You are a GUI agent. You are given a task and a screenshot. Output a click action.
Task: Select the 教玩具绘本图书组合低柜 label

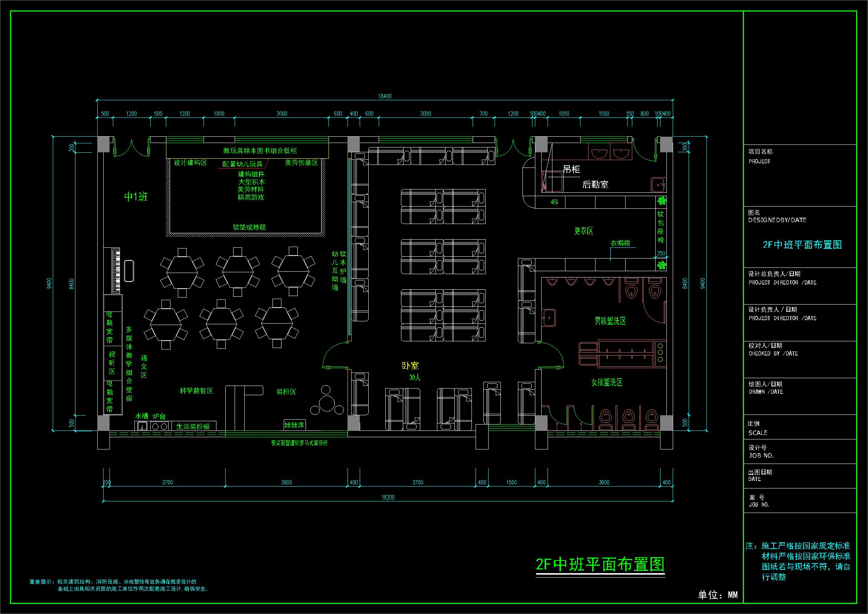pyautogui.click(x=260, y=150)
